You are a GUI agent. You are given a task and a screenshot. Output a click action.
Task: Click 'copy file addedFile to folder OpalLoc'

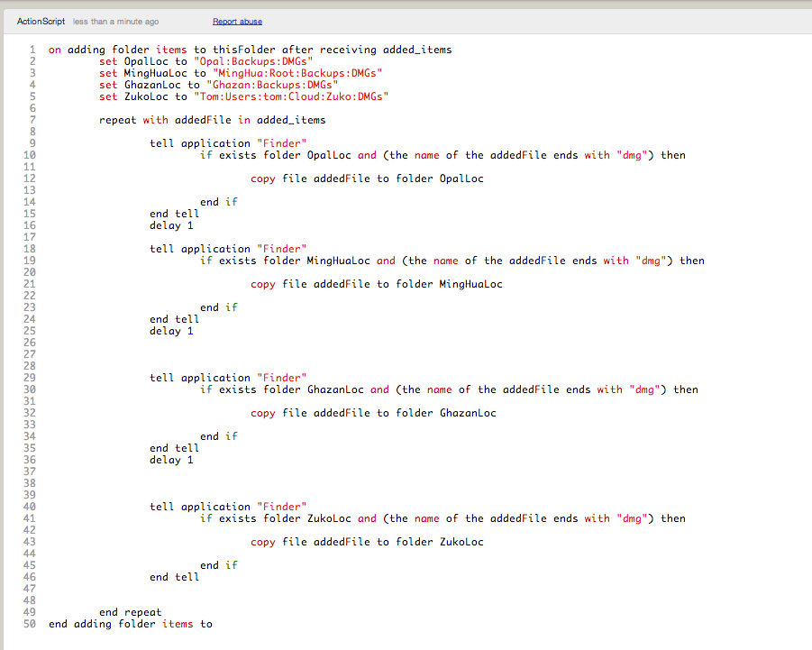[x=367, y=179]
